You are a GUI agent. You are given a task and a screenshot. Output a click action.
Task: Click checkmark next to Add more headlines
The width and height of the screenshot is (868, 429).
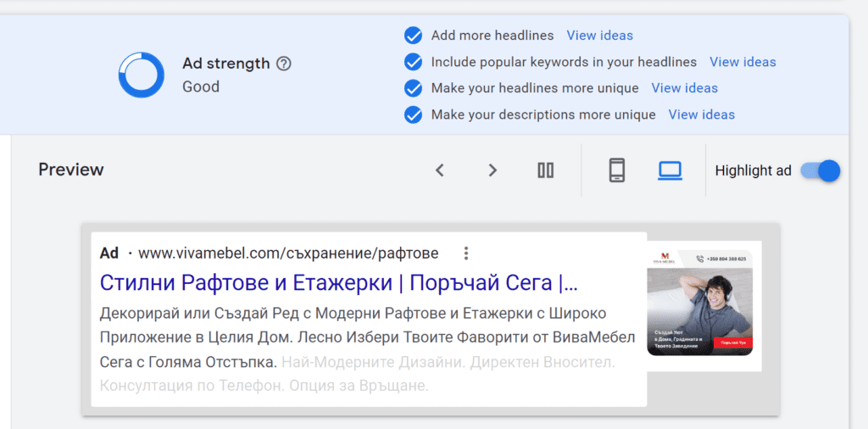[x=413, y=36]
